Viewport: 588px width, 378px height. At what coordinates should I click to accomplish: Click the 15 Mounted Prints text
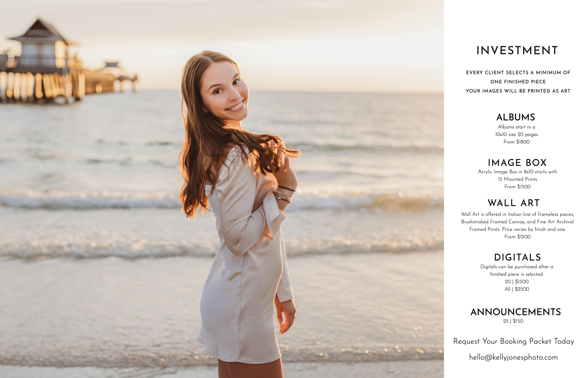coord(517,179)
